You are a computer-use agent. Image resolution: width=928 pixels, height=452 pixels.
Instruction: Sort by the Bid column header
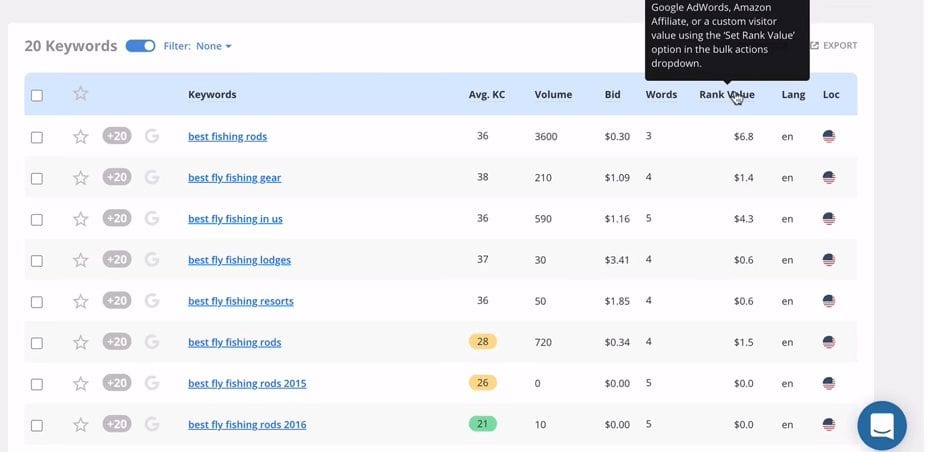[613, 95]
